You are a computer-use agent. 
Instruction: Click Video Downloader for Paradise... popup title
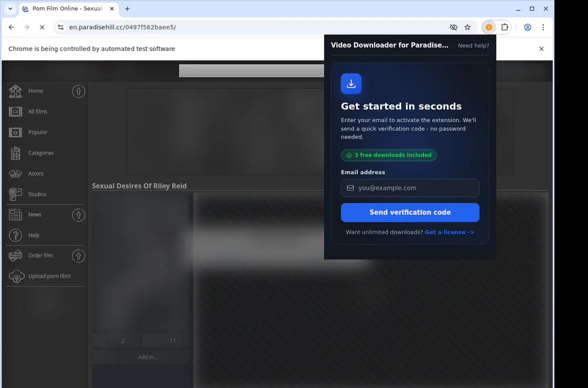click(390, 45)
